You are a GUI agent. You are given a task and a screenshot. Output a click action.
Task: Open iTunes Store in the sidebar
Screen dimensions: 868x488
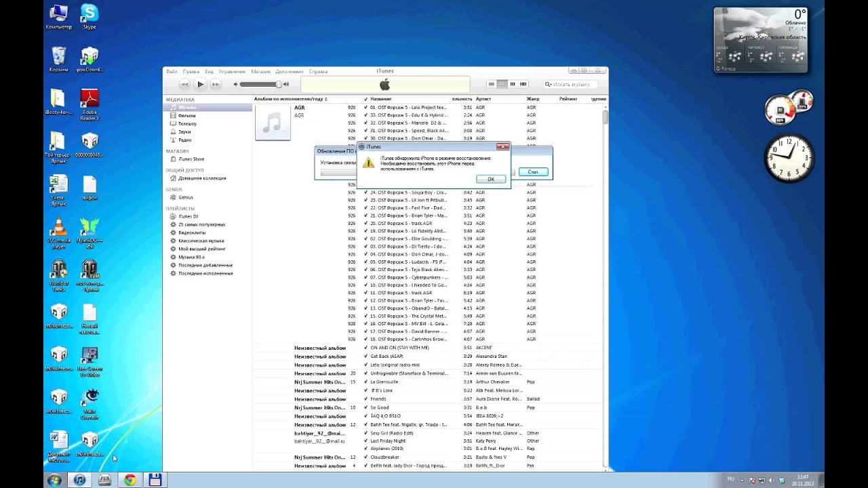click(207, 159)
